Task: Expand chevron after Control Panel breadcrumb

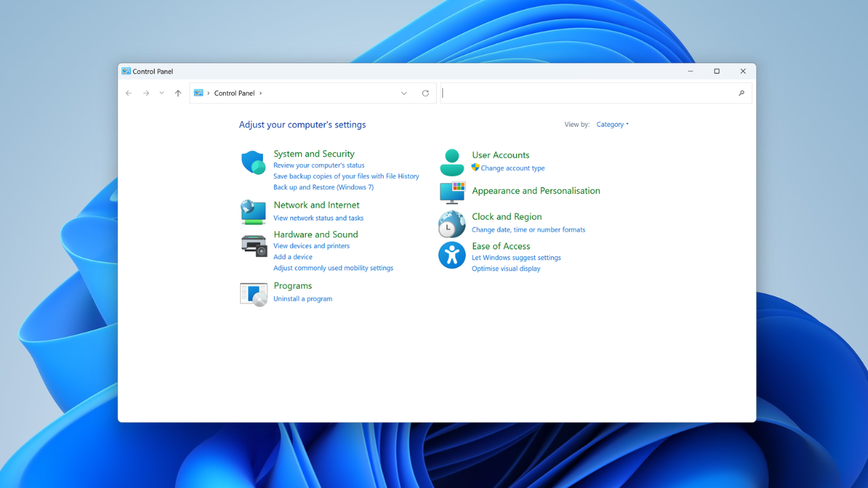Action: point(260,94)
